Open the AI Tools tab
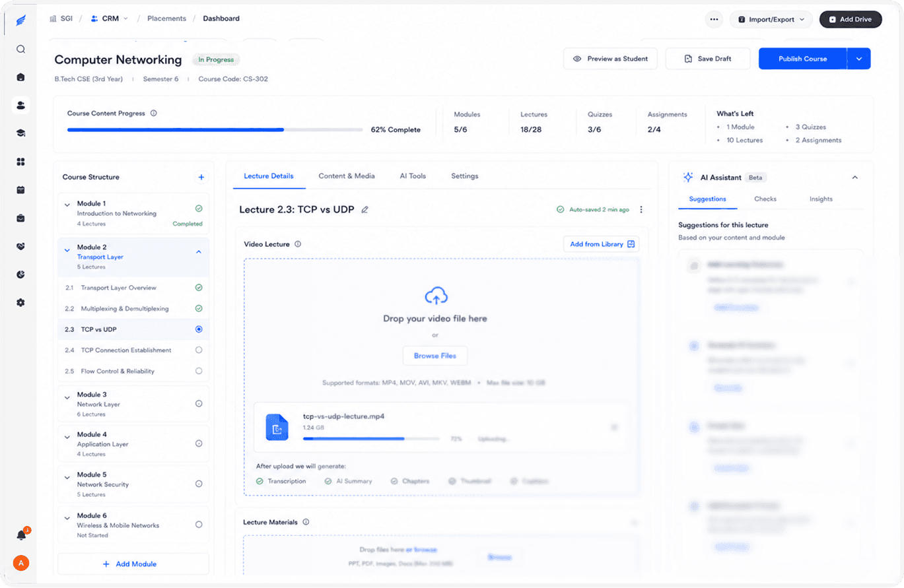 [x=413, y=176]
